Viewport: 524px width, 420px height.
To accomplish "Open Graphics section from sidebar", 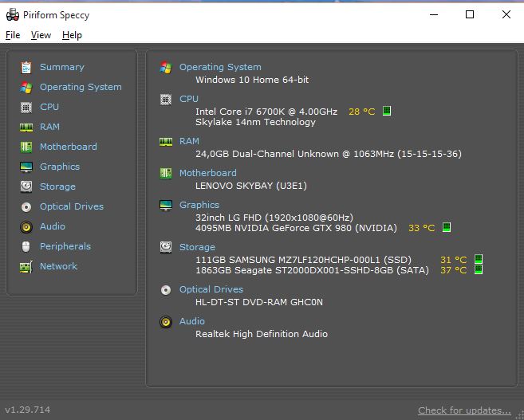I will tap(60, 167).
